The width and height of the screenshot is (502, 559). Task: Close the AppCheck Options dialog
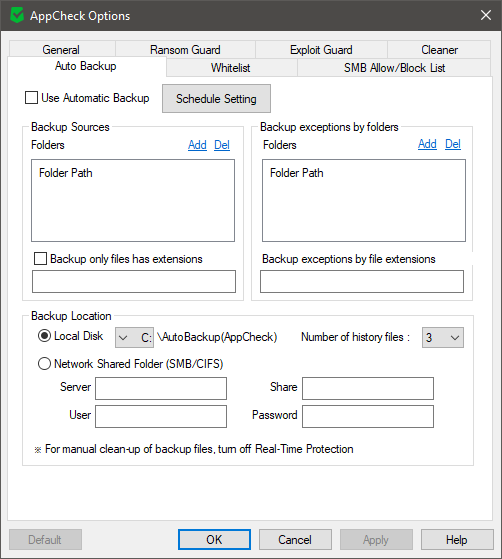486,15
